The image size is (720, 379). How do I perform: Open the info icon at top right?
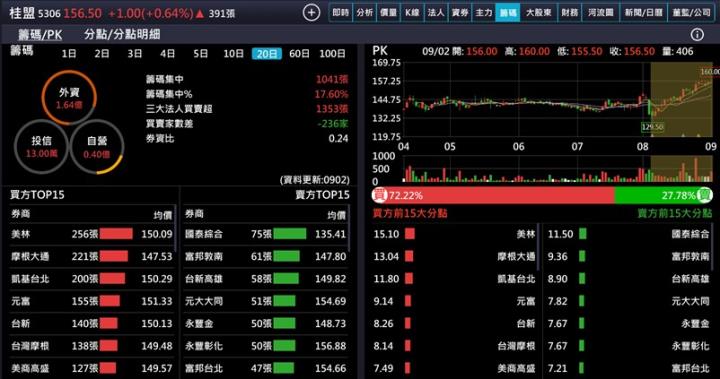[697, 34]
